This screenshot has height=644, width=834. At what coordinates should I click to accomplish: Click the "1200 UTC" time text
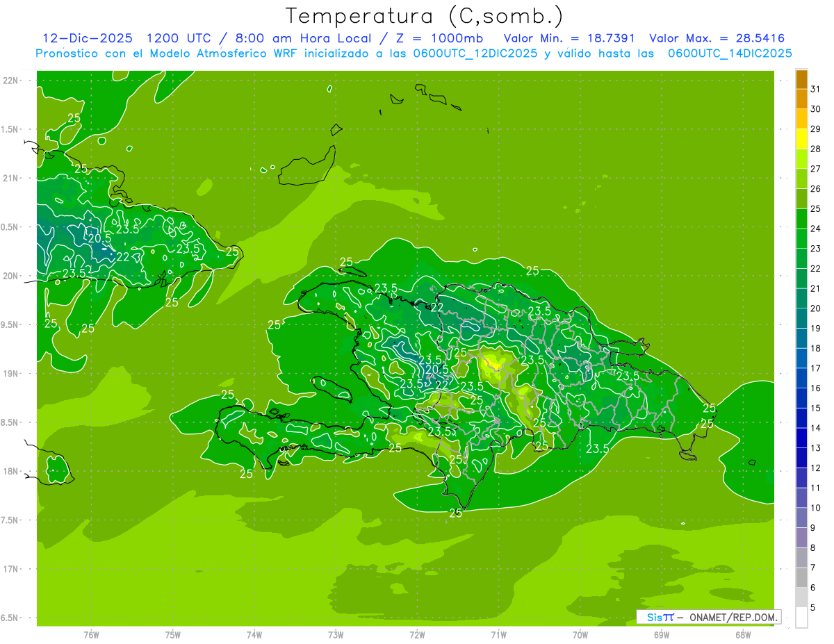[179, 38]
